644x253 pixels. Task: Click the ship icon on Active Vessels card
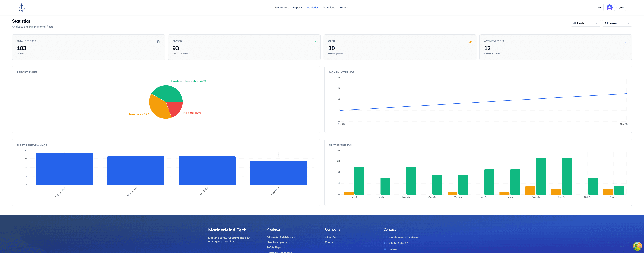(626, 42)
